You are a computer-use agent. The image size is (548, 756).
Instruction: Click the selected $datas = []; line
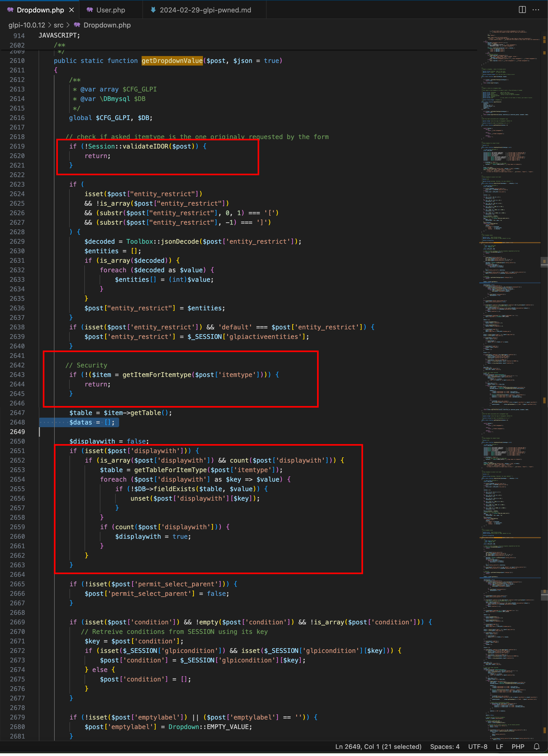click(x=92, y=422)
